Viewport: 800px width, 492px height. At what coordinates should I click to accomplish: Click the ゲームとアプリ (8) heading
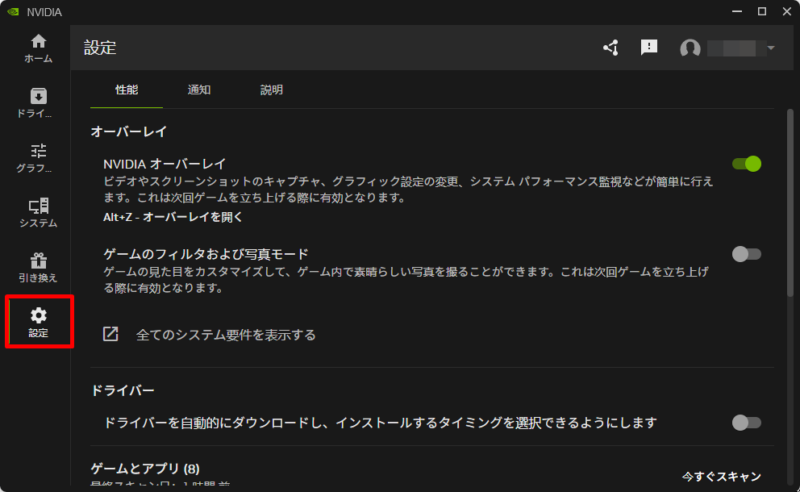click(x=145, y=469)
